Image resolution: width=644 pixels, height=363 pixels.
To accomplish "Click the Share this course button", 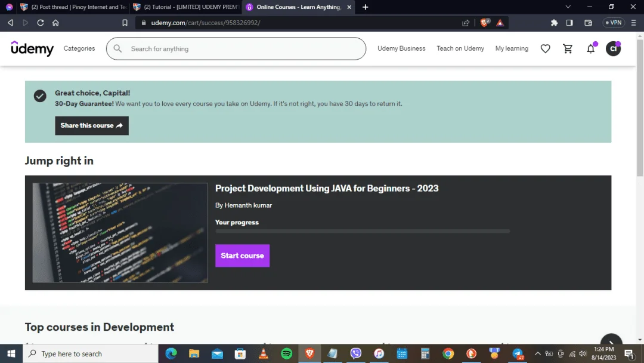I will click(92, 125).
